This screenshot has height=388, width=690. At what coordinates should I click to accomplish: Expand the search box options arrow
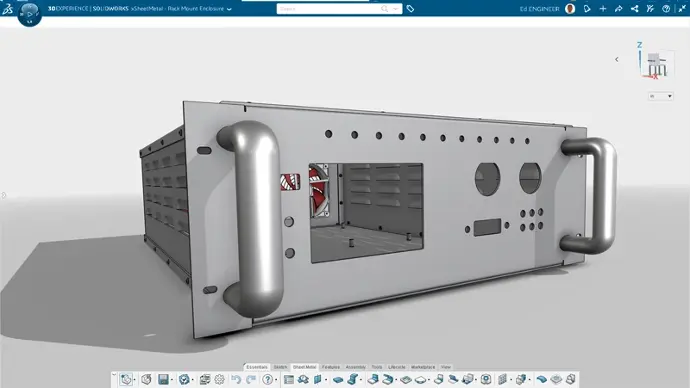click(396, 9)
